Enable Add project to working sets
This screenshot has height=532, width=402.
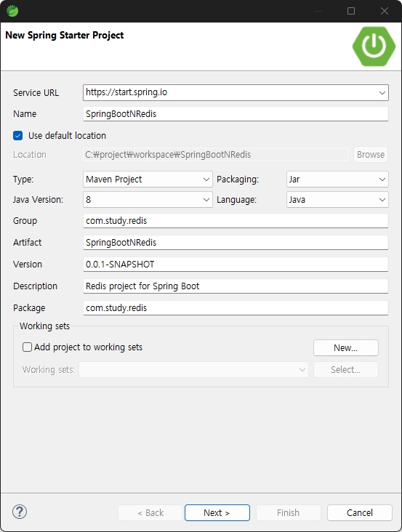[27, 347]
